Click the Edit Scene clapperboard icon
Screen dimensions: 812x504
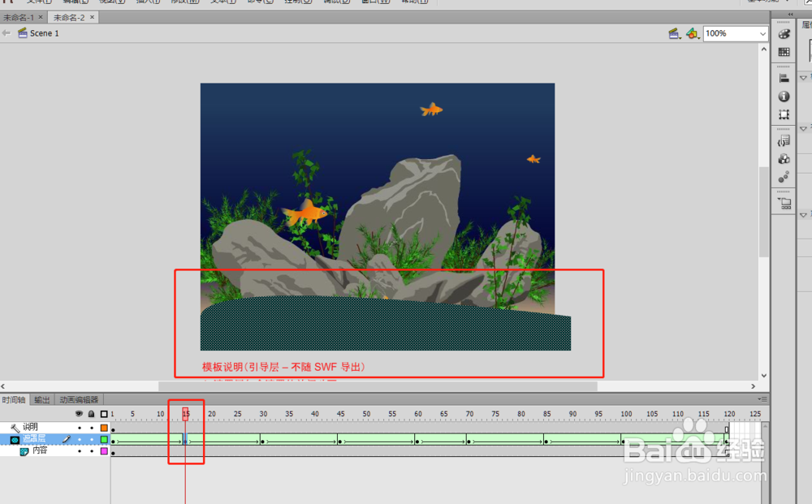674,33
